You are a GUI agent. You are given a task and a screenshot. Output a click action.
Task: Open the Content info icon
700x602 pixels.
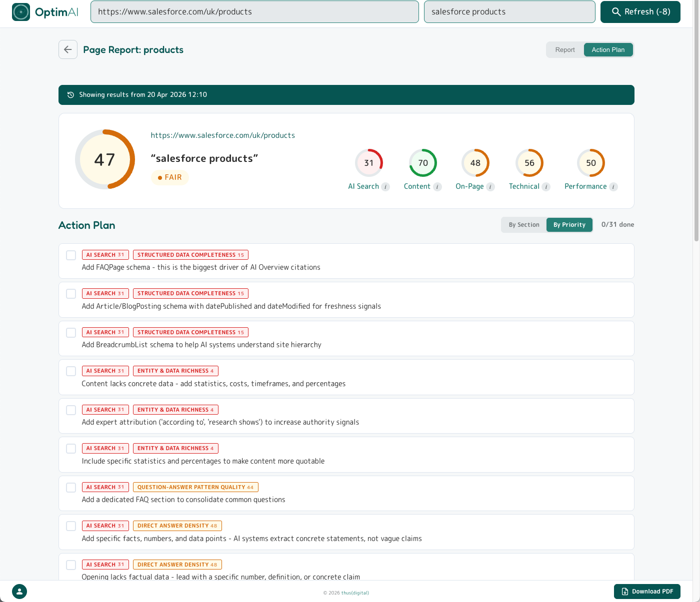tap(437, 187)
